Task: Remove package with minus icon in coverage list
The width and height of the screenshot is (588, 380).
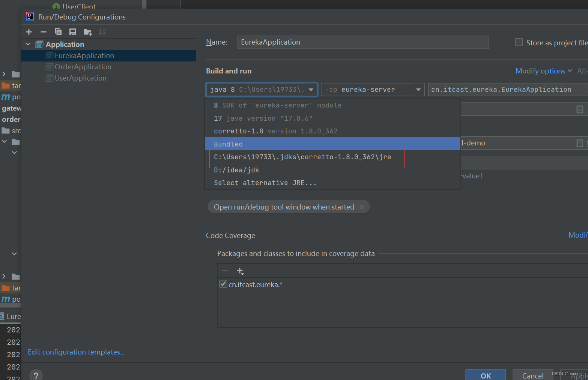Action: (x=225, y=271)
